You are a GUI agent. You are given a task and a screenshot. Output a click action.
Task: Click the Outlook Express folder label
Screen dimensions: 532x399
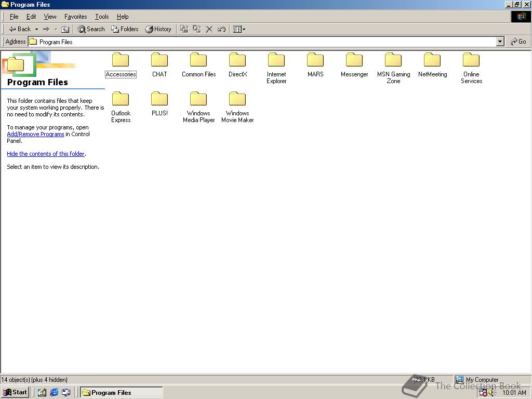pos(121,117)
